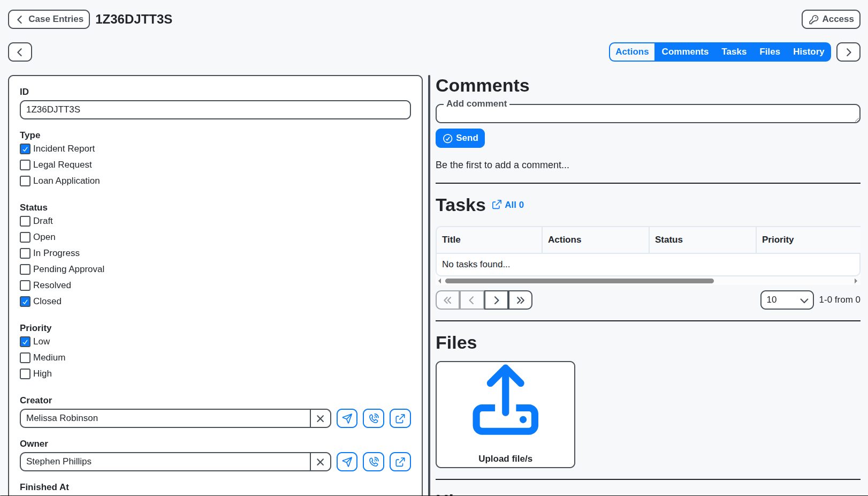Viewport: 868px width, 496px height.
Task: Open Melissa Robinson's profile with external link icon
Action: pos(400,418)
